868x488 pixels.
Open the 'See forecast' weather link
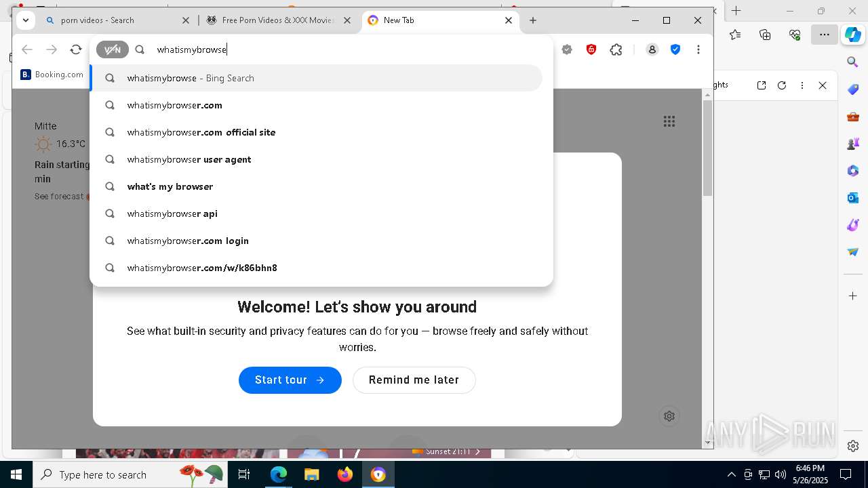(x=59, y=197)
